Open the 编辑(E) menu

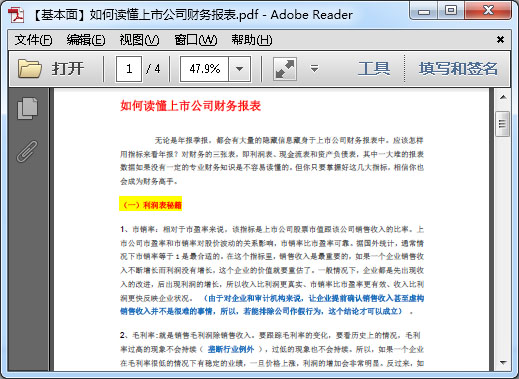pyautogui.click(x=86, y=40)
